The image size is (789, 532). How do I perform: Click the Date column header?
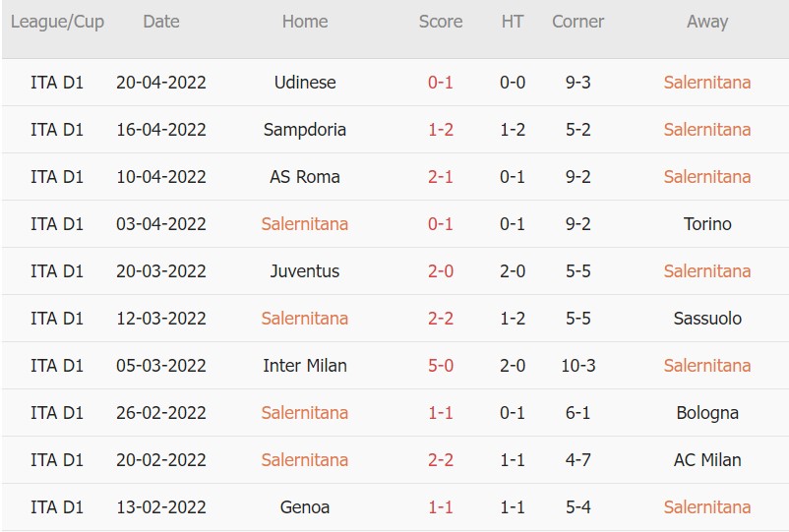point(161,22)
